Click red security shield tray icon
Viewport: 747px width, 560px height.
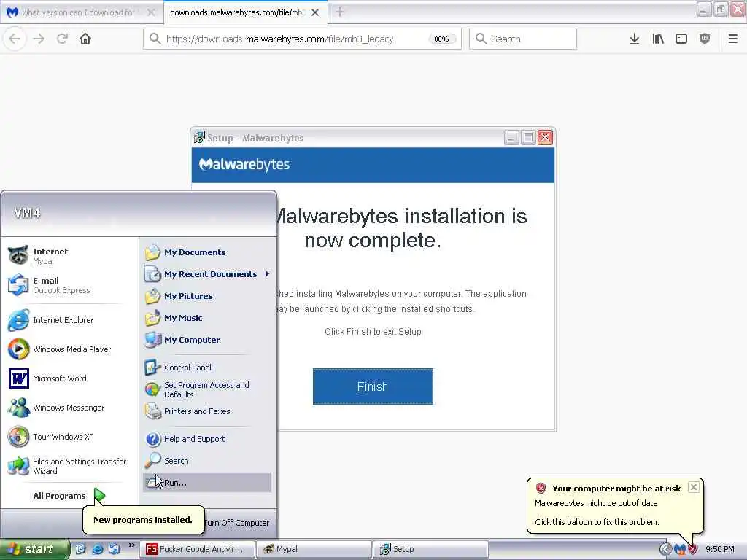coord(693,550)
